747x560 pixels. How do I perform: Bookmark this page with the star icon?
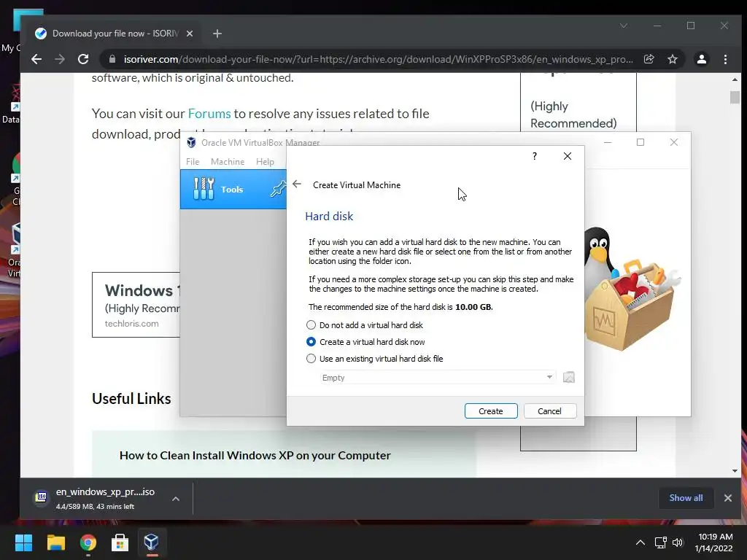[672, 59]
